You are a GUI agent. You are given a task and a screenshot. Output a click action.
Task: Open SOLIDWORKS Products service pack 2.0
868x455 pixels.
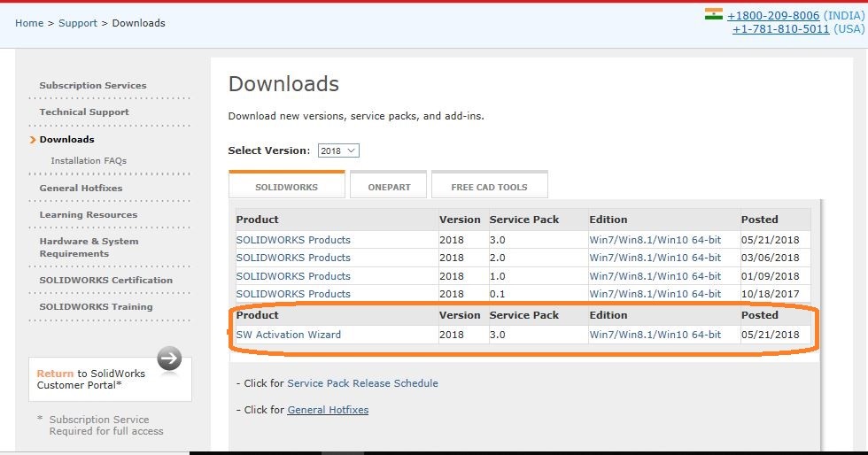click(293, 258)
